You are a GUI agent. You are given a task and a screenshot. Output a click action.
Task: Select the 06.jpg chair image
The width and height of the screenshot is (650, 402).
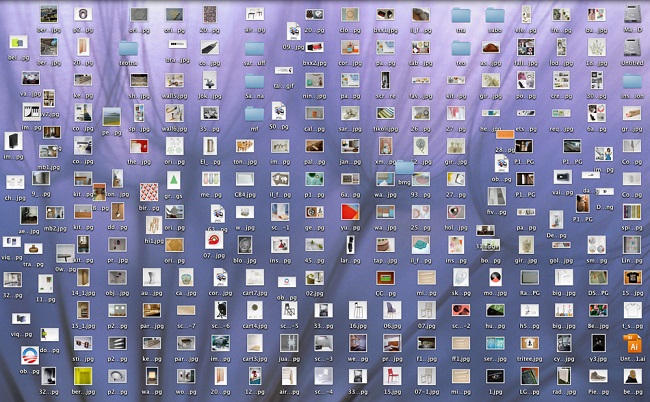click(392, 310)
